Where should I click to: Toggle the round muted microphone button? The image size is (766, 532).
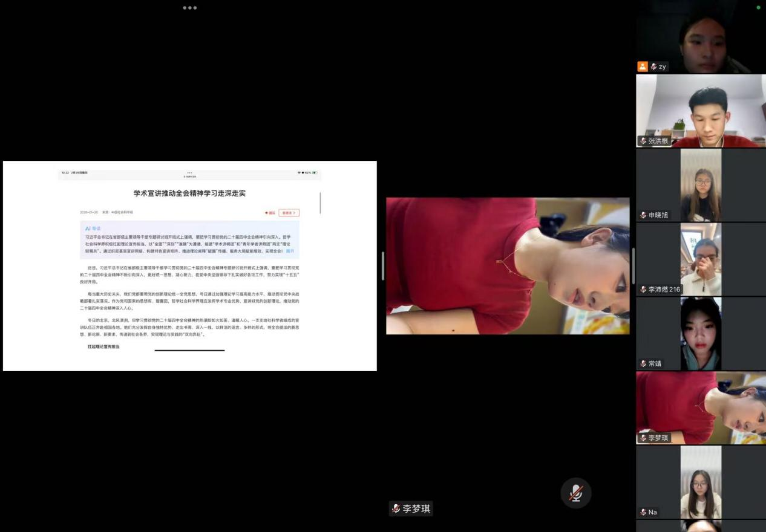coord(575,493)
